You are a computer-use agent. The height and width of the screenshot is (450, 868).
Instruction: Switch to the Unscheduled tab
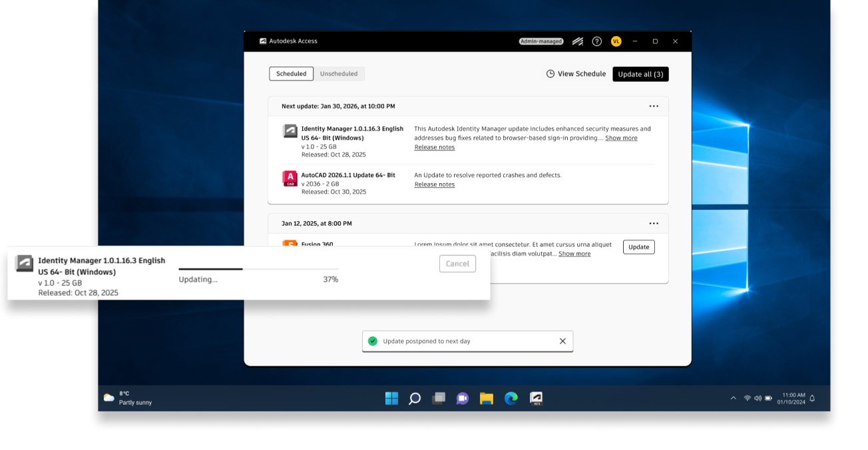[x=339, y=74]
